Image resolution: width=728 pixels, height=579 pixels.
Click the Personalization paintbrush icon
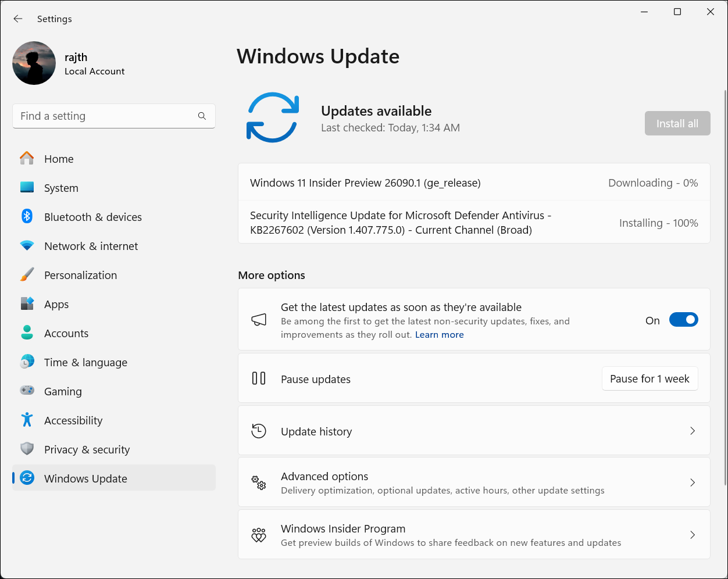[27, 275]
